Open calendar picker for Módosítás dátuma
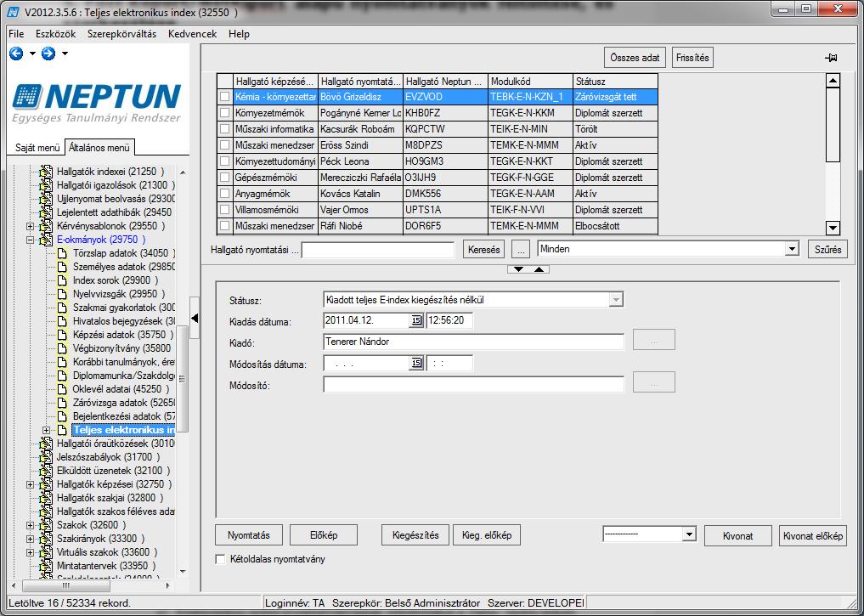This screenshot has height=616, width=864. tap(416, 363)
